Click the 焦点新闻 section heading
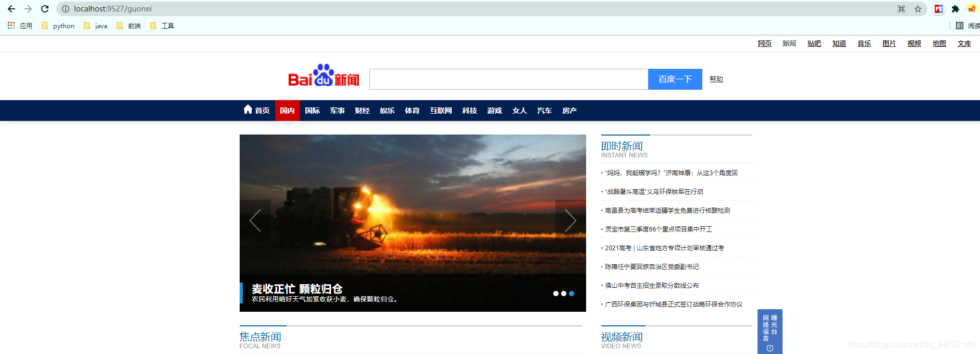Viewport: 980px width, 354px height. (x=260, y=337)
